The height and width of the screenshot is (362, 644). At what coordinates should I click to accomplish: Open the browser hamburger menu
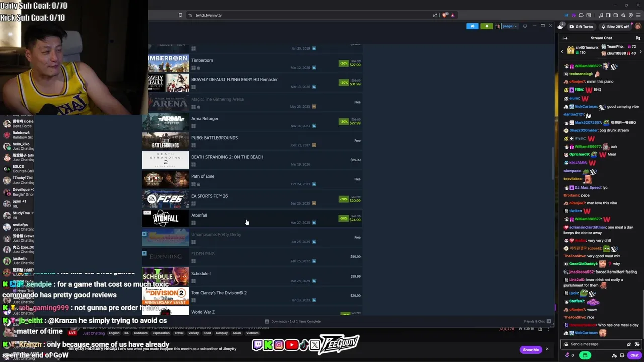coord(638,15)
